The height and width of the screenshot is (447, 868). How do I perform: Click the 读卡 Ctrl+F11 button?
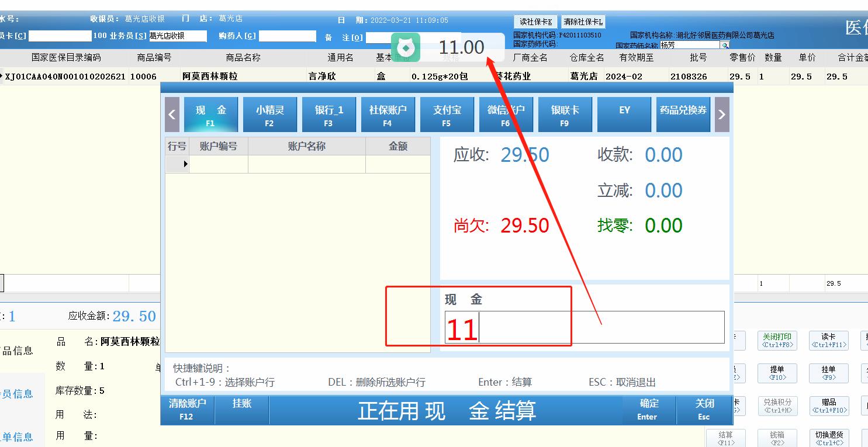coord(828,341)
